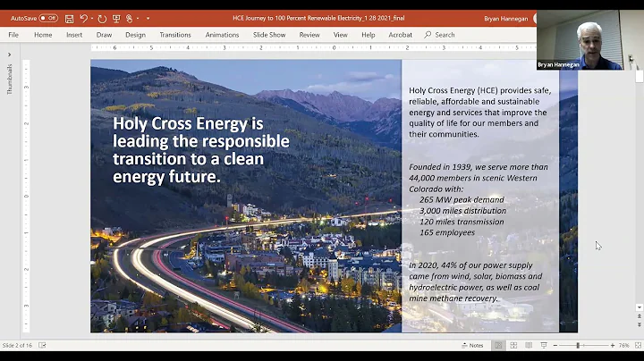
Task: Switch to the Draw tab
Action: pos(104,35)
